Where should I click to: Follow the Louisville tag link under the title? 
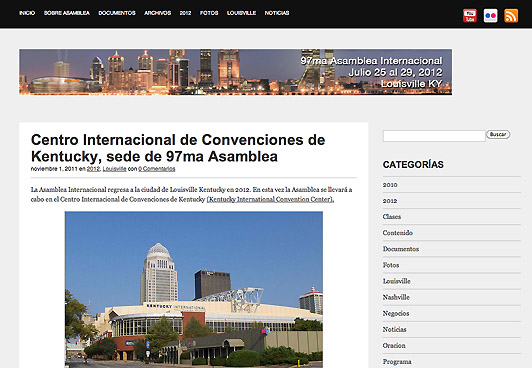114,169
